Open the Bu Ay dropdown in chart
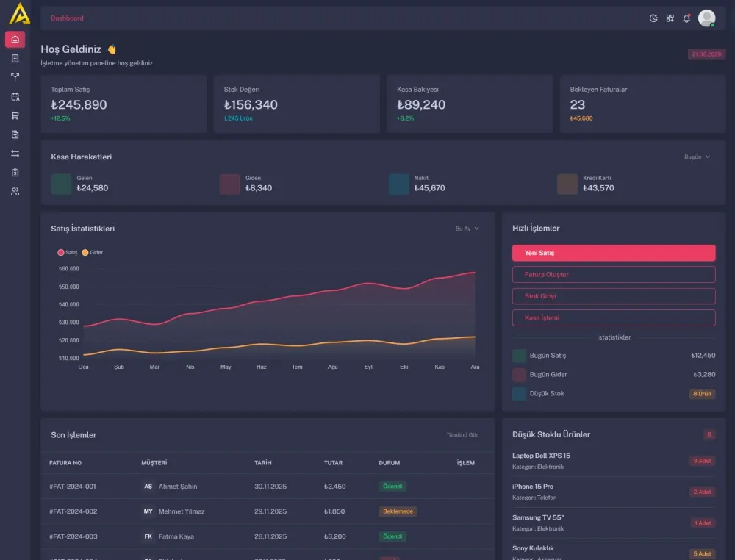The width and height of the screenshot is (735, 560). point(467,229)
